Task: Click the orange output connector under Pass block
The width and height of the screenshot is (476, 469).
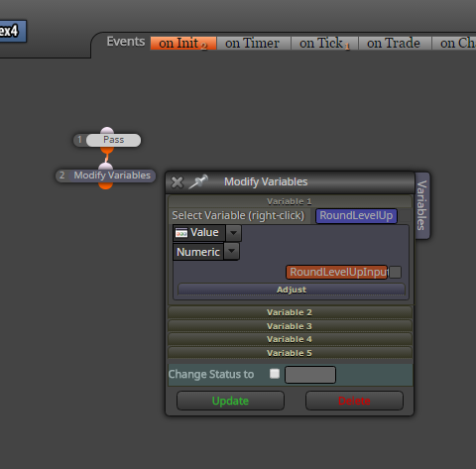Action: coord(107,151)
